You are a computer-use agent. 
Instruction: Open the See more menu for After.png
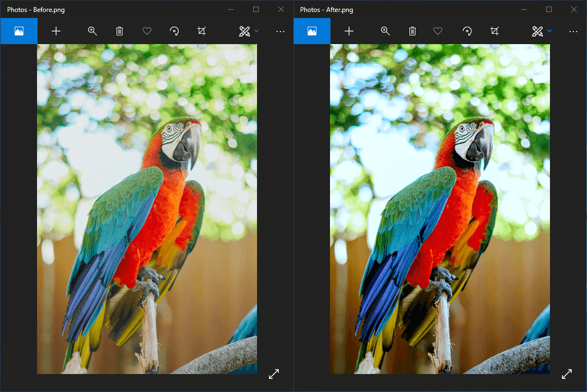coord(573,32)
